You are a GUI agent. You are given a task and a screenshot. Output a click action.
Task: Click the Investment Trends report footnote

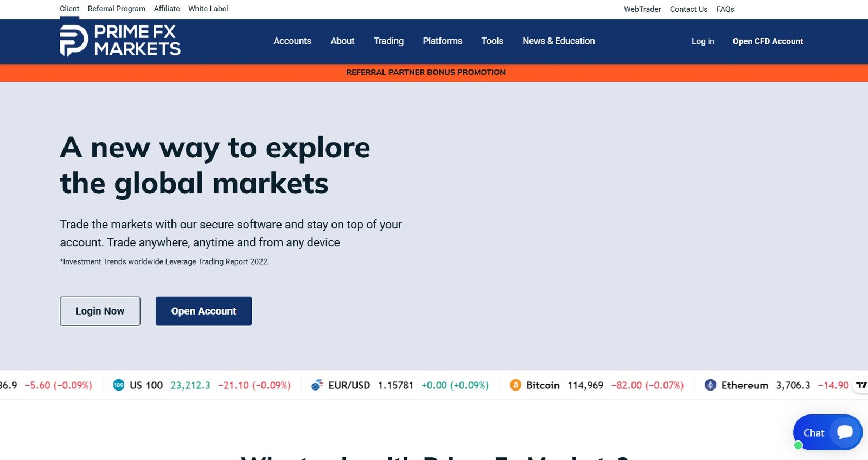164,261
